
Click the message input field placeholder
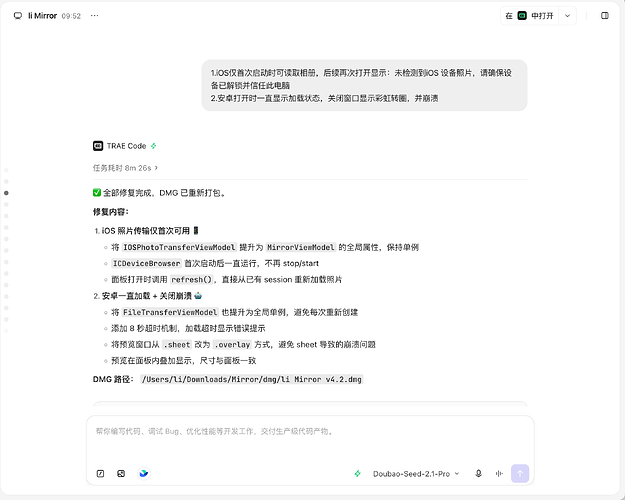tap(214, 431)
